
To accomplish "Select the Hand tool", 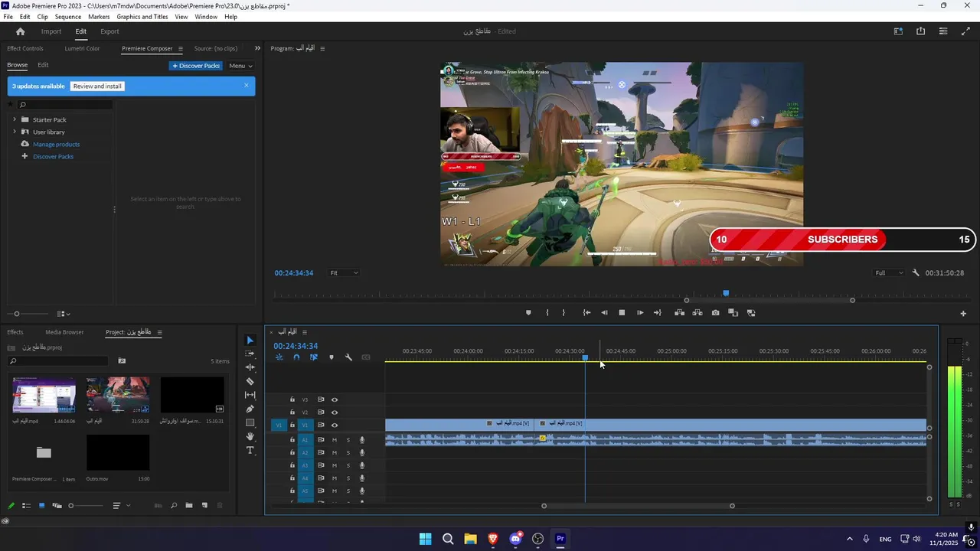I will (250, 436).
